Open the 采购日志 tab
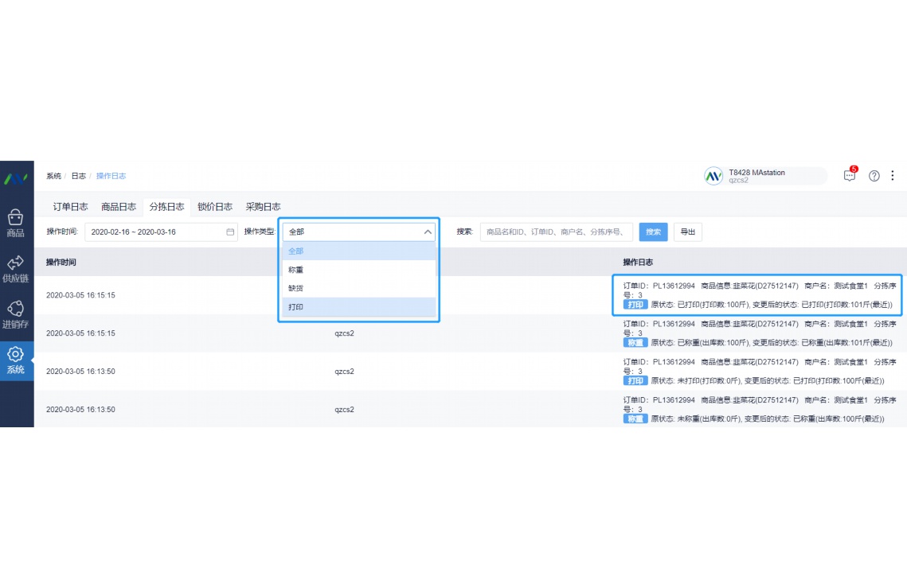Image resolution: width=907 pixels, height=588 pixels. point(263,207)
